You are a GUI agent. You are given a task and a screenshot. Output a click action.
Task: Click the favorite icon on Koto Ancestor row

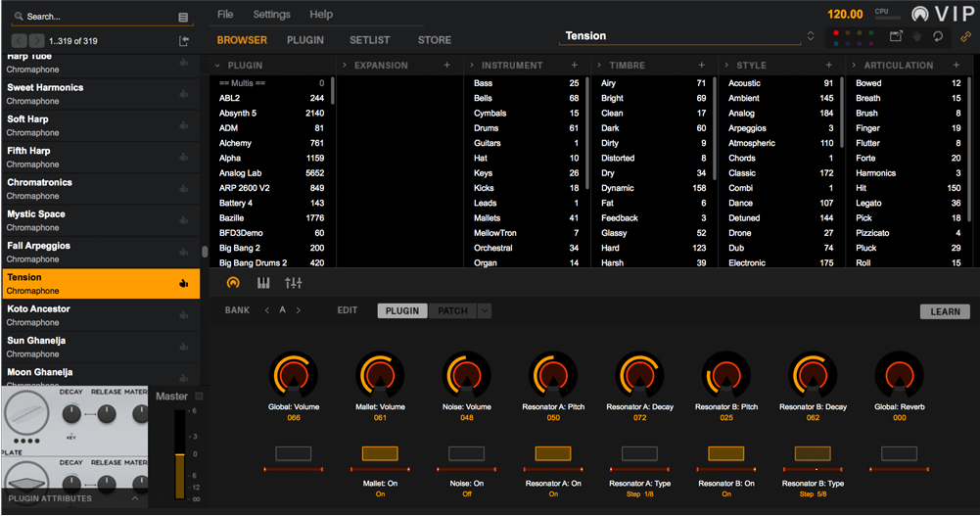coord(184,315)
